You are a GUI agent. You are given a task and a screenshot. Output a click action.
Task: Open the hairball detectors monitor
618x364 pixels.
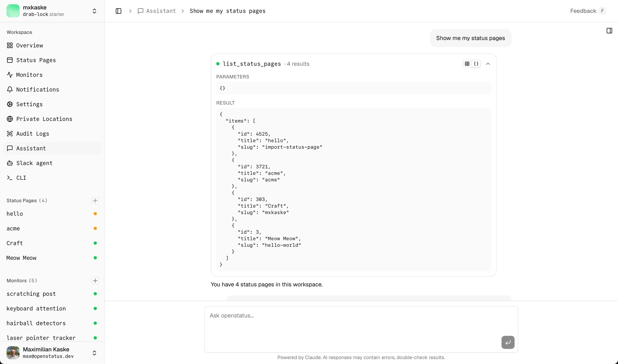coord(52,323)
